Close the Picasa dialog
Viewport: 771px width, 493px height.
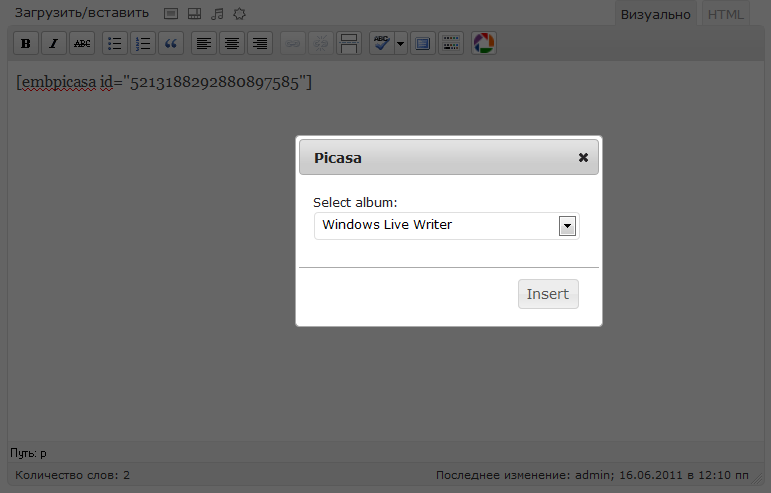click(583, 157)
